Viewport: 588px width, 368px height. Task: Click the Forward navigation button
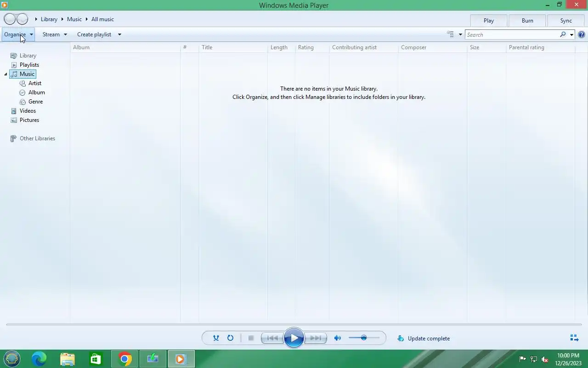coord(22,19)
